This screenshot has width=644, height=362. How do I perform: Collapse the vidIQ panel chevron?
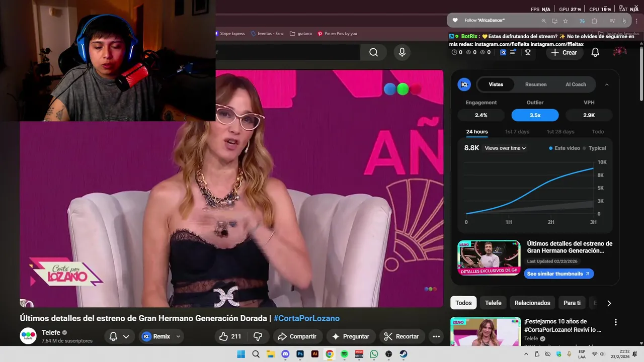607,84
